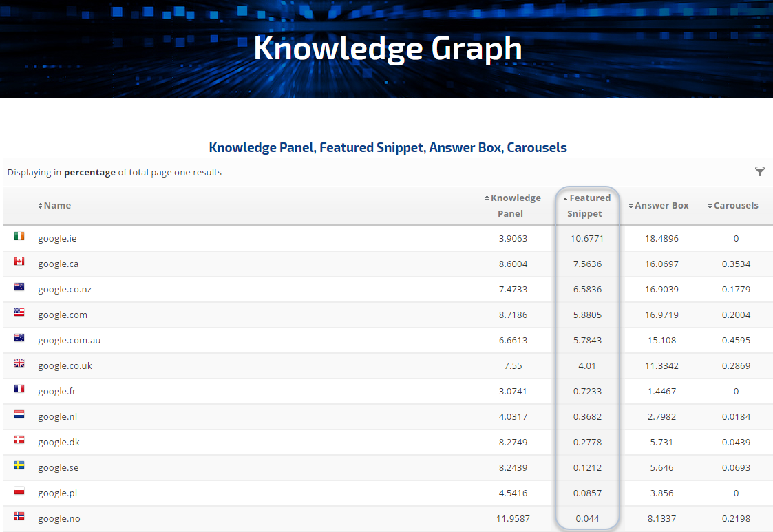773x532 pixels.
Task: Click the New Zealand flag beside google.co.nz
Action: point(19,287)
